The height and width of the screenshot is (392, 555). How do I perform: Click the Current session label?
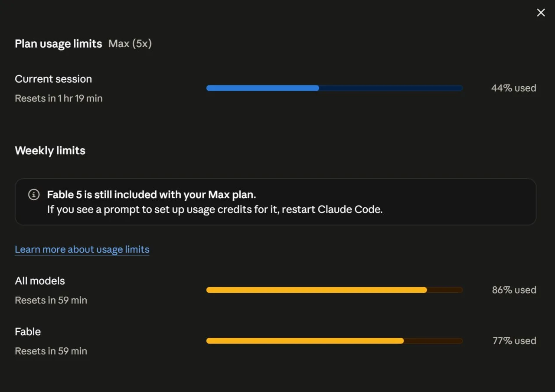pyautogui.click(x=53, y=79)
